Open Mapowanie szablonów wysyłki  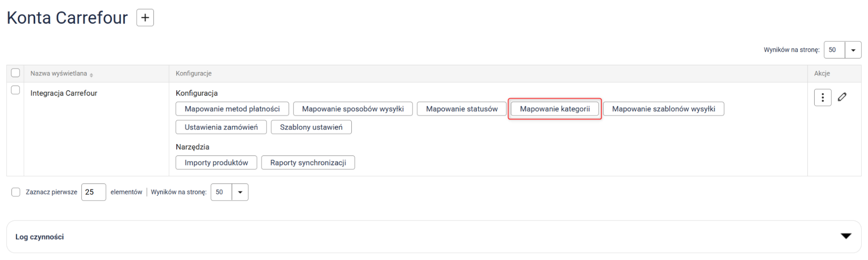pos(663,109)
